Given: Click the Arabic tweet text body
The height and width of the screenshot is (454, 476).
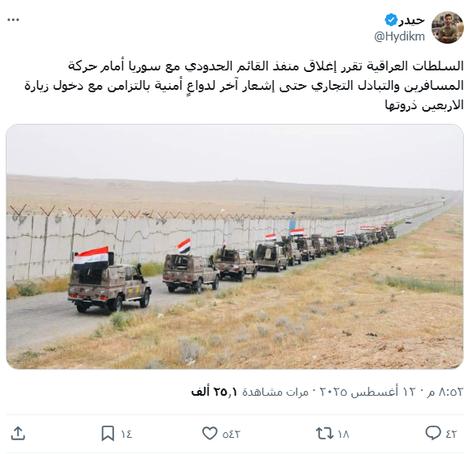Looking at the screenshot, I should click(244, 86).
